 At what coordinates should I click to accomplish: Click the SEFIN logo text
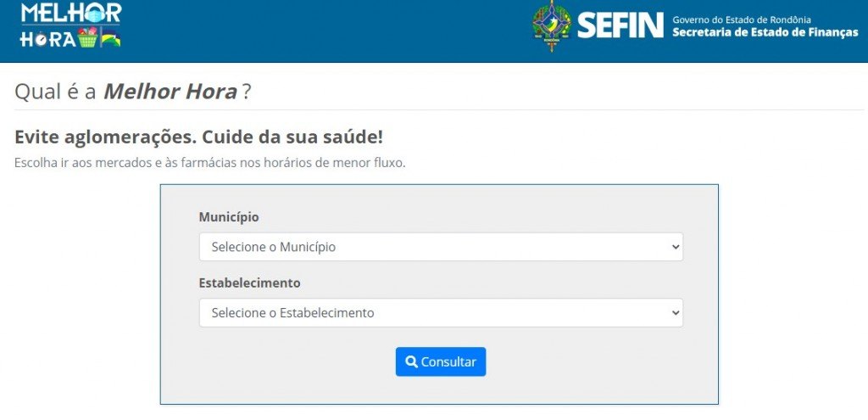620,25
